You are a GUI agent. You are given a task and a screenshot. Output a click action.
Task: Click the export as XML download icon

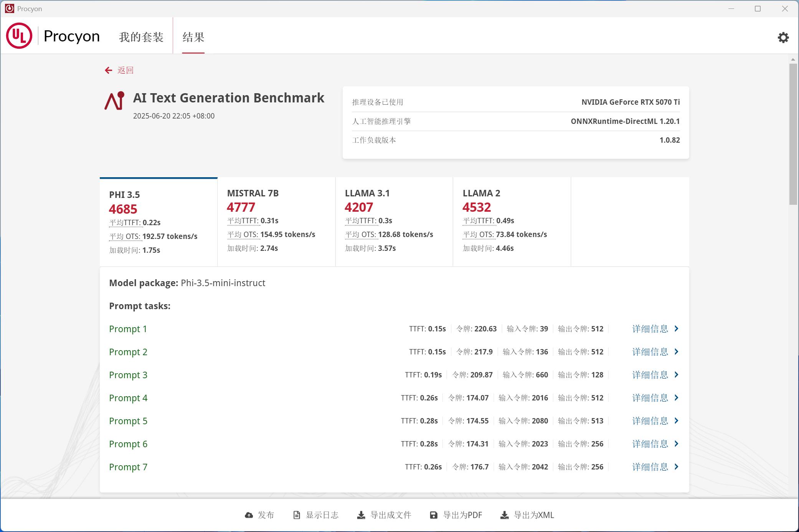[x=504, y=515]
